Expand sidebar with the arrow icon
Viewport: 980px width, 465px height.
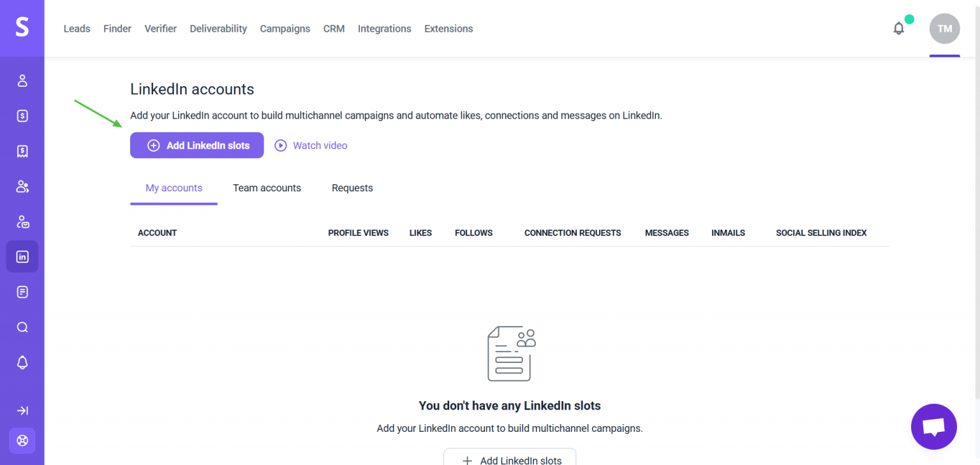coord(22,411)
